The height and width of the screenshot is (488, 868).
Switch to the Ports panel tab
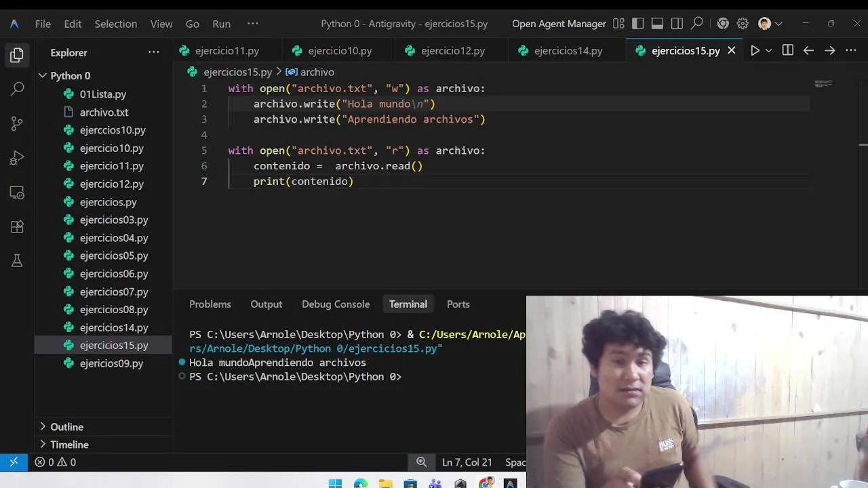[x=458, y=304]
